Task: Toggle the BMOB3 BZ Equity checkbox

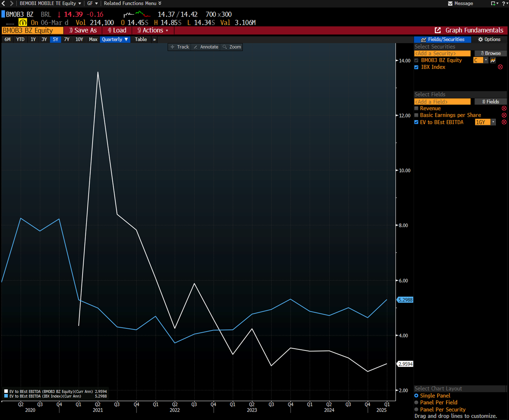Action: 416,60
